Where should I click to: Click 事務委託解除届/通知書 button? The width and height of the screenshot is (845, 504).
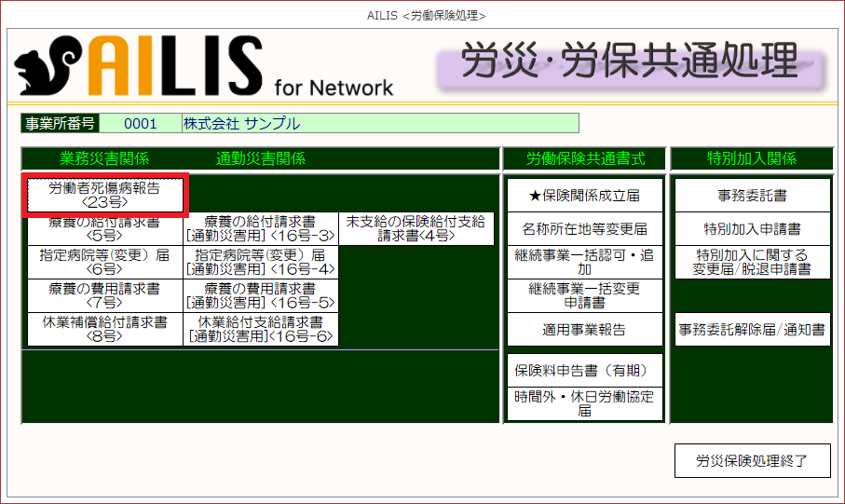(752, 330)
